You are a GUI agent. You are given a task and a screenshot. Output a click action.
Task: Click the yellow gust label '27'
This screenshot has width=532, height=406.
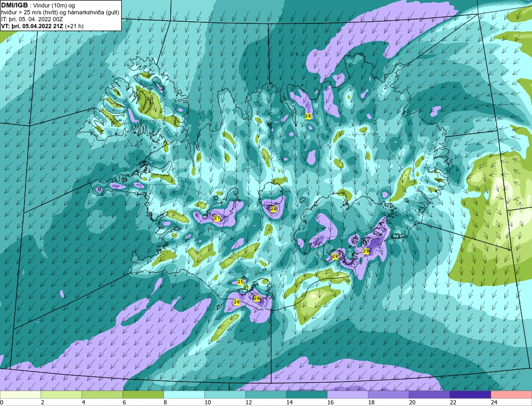pos(217,218)
